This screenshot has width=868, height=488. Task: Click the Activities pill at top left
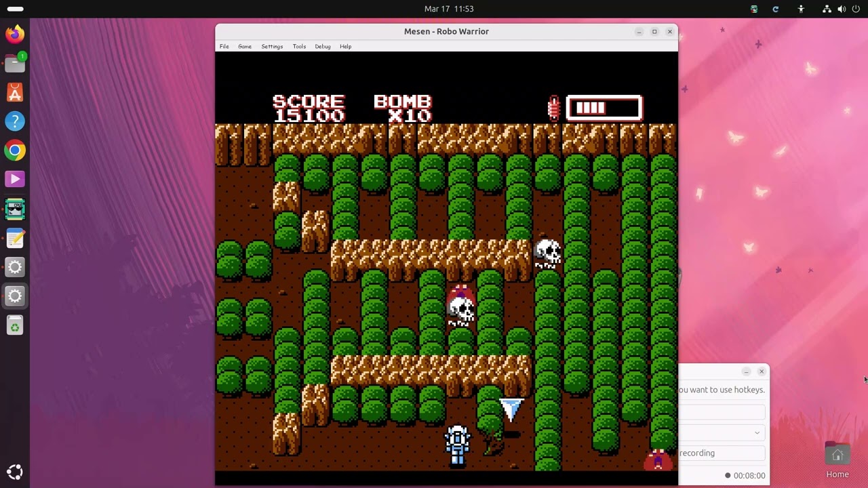click(x=15, y=9)
